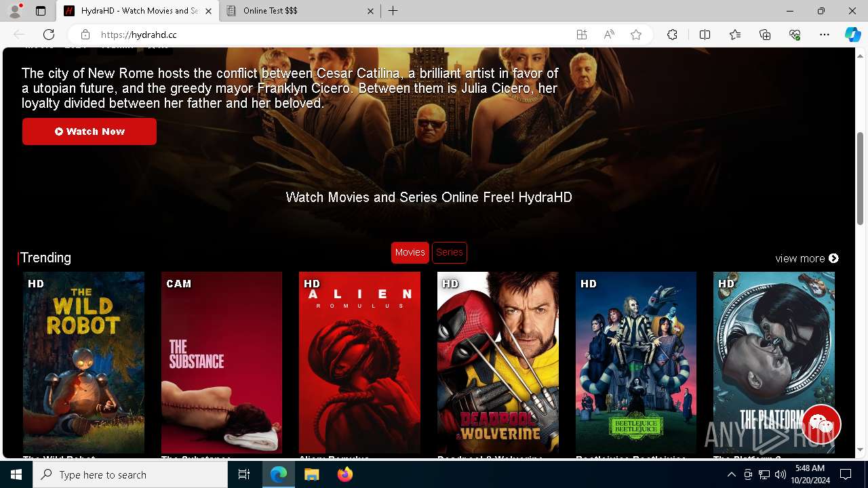Open the notification center icon
This screenshot has height=488, width=868.
846,474
